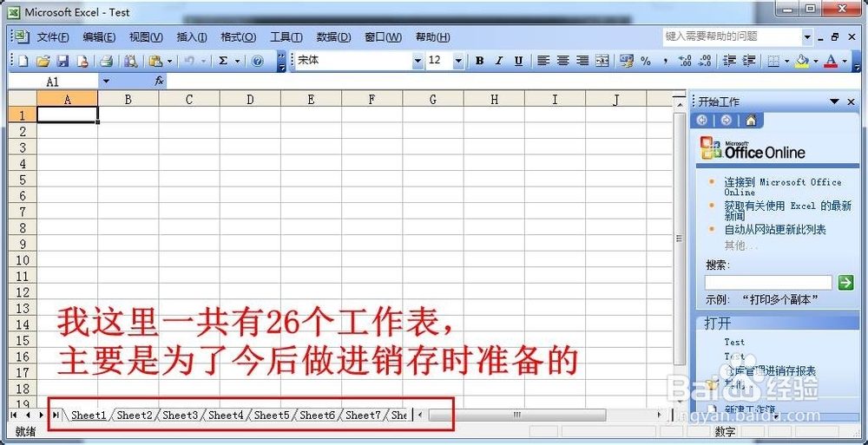
Task: Save the workbook with floppy icon
Action: point(63,61)
